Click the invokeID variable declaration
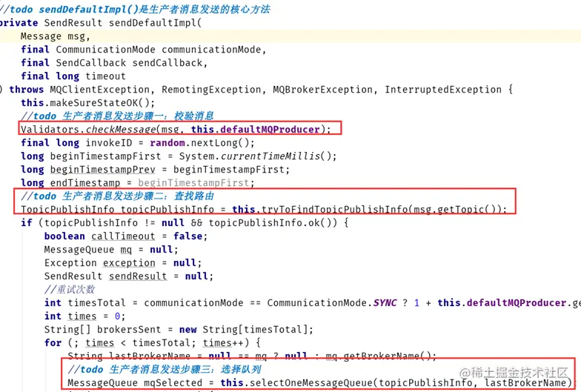This screenshot has height=392, width=581. coord(108,142)
